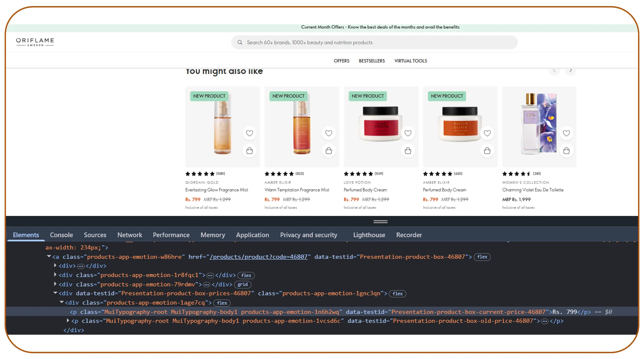Click the BESTSELLERS link
644x359 pixels.
click(372, 61)
